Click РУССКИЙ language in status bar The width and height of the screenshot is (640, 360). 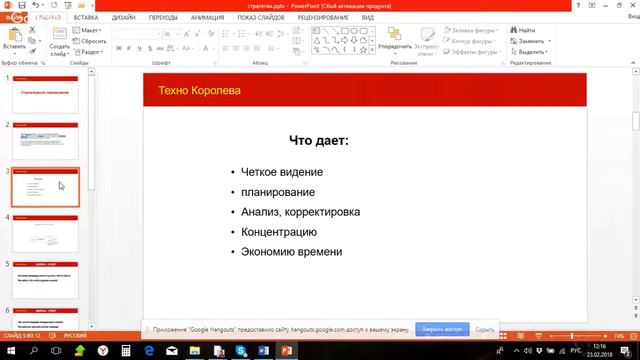75,336
